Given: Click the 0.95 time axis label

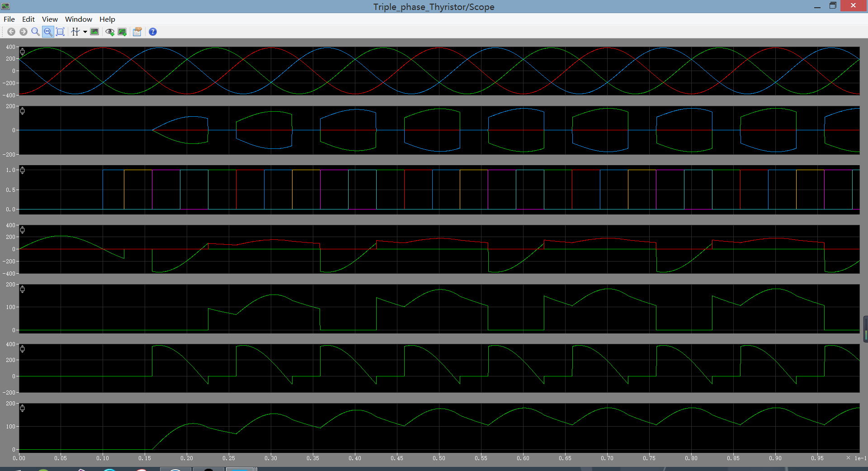Looking at the screenshot, I should pos(817,458).
